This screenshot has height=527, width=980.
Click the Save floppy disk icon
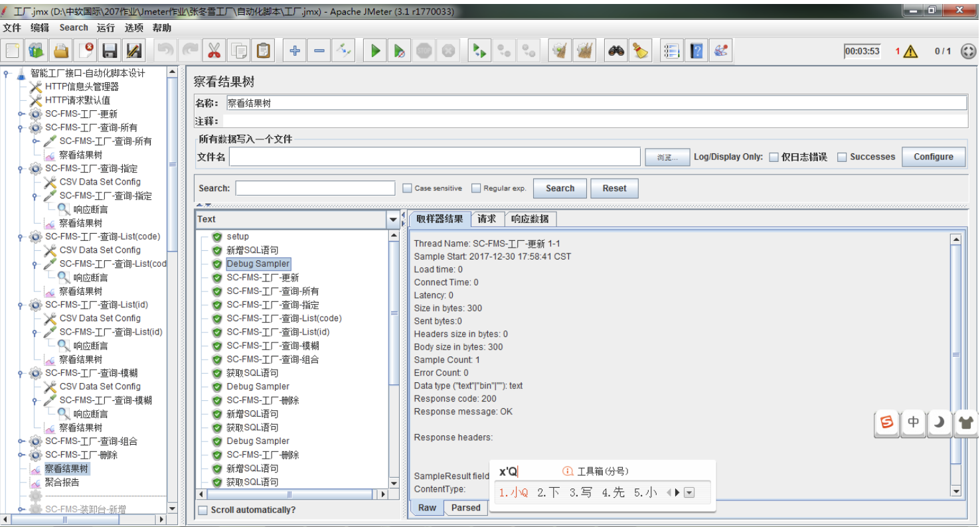110,50
